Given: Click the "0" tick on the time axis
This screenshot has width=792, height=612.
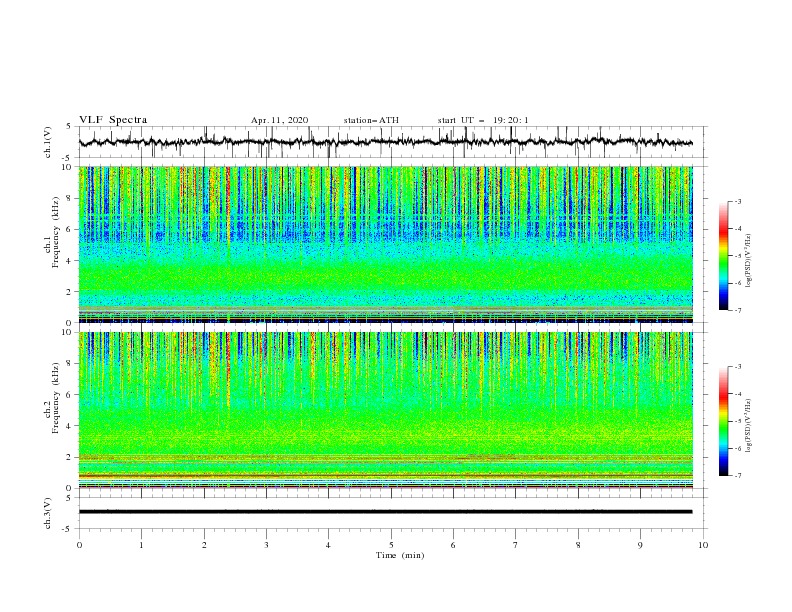Looking at the screenshot, I should (79, 545).
